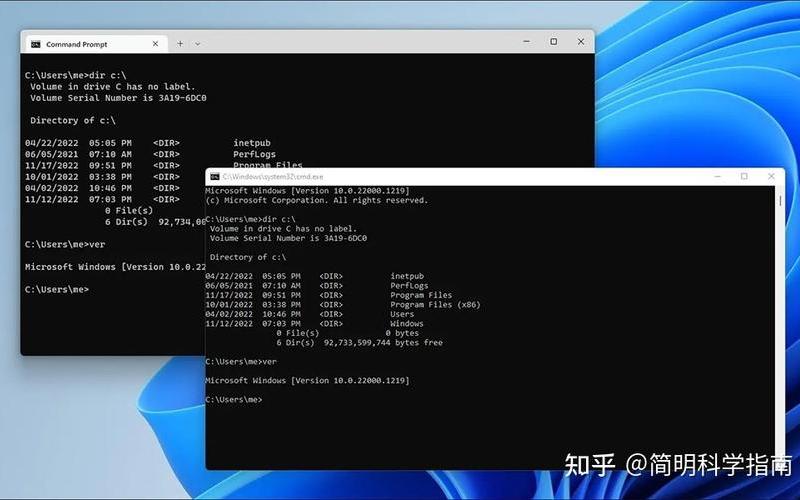
Task: Click the C:\Windows\system32\cmd.exe title text
Action: click(273, 177)
